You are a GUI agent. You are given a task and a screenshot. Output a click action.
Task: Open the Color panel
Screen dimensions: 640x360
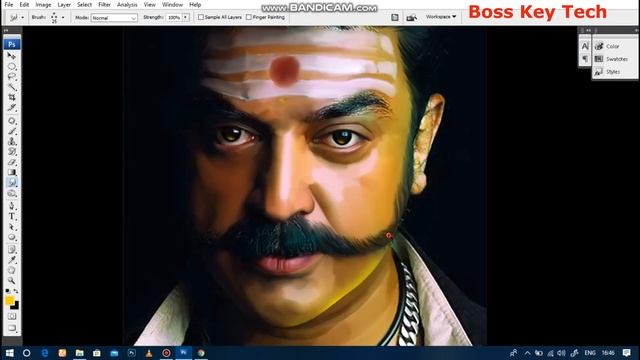coord(607,46)
